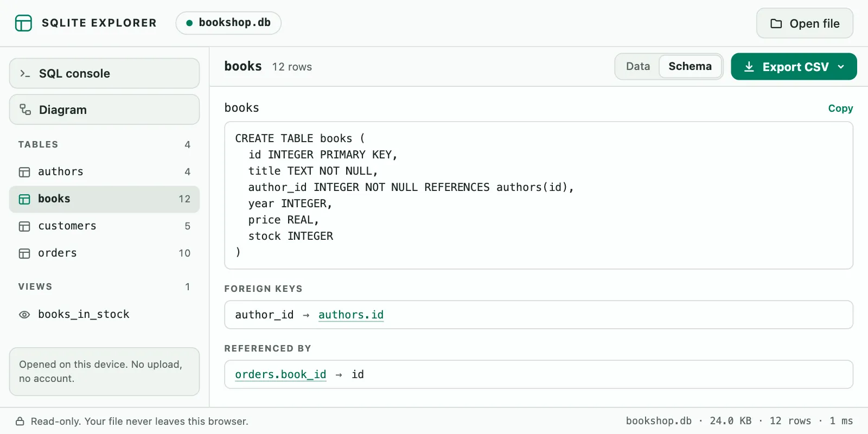Click the table icon next to authors
The image size is (868, 434).
pyautogui.click(x=24, y=172)
